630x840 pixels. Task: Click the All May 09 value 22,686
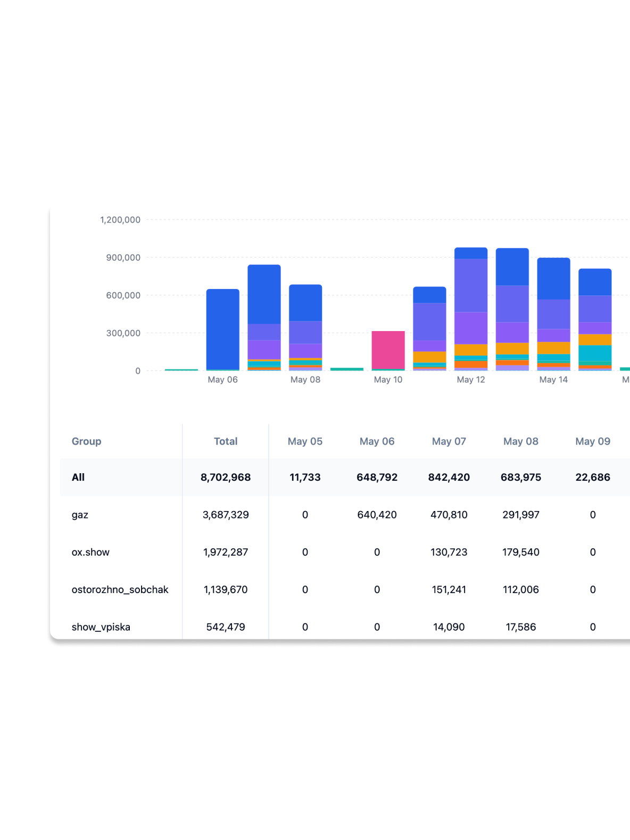tap(593, 477)
